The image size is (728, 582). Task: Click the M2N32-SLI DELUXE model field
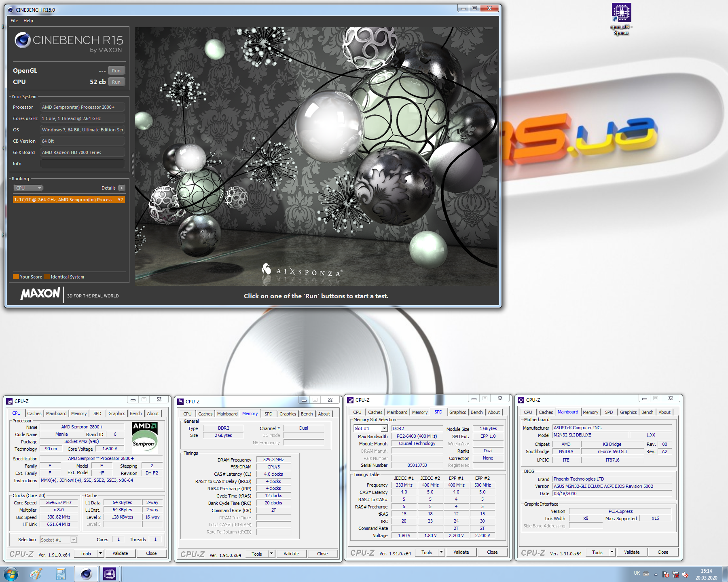[x=590, y=435]
